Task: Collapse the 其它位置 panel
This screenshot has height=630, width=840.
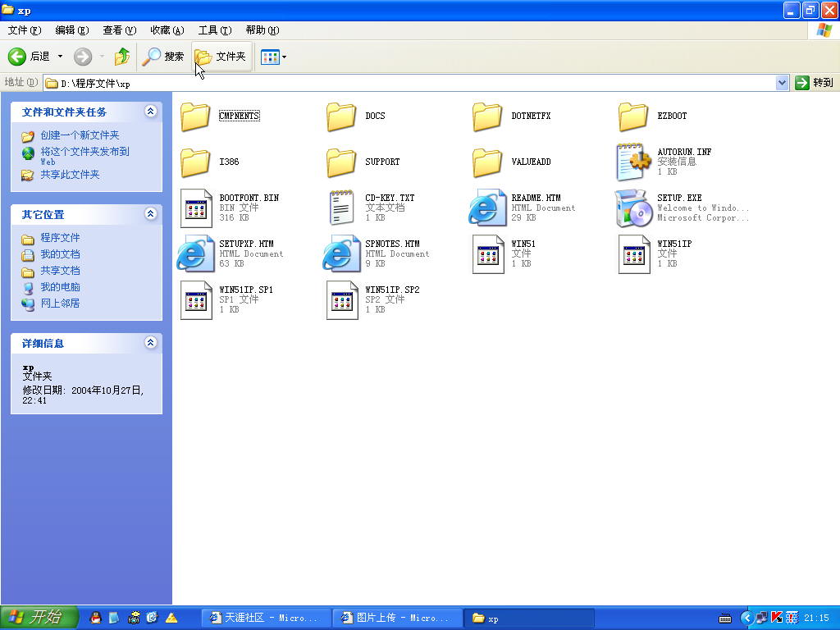Action: 151,214
